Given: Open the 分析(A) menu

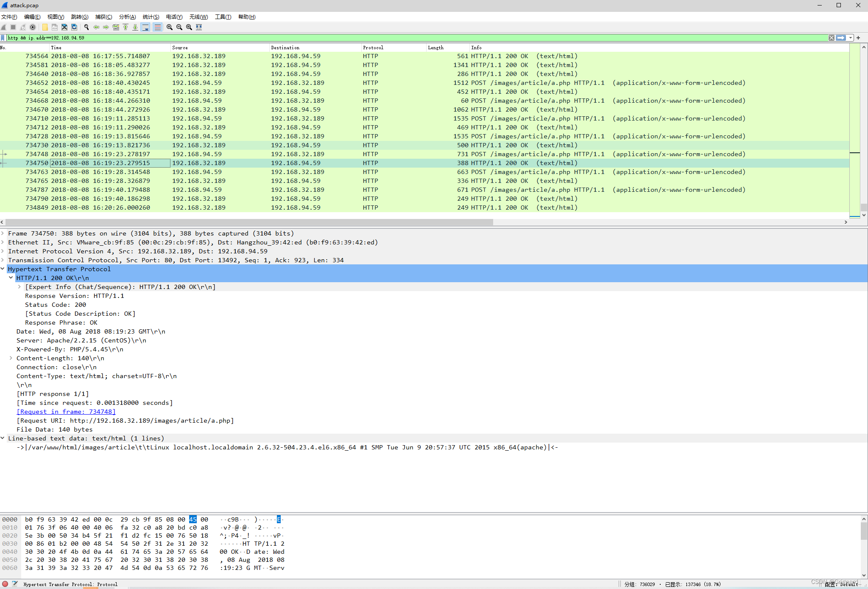Looking at the screenshot, I should tap(127, 17).
